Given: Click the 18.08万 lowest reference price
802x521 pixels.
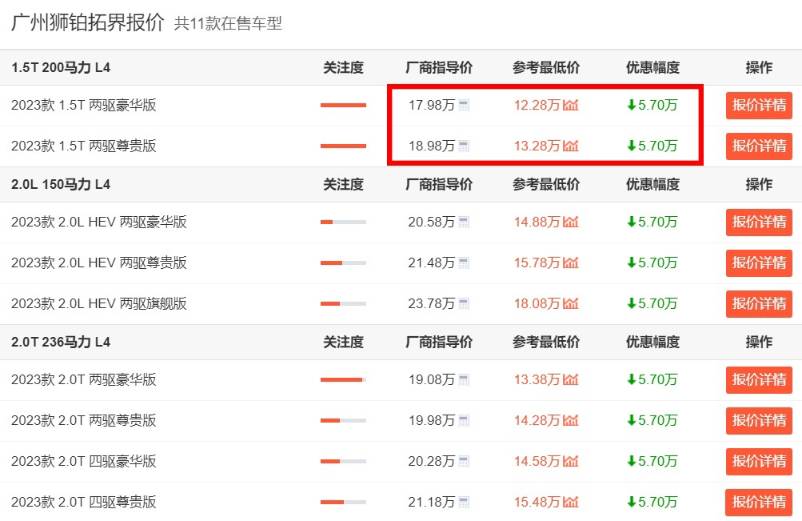Looking at the screenshot, I should (537, 304).
